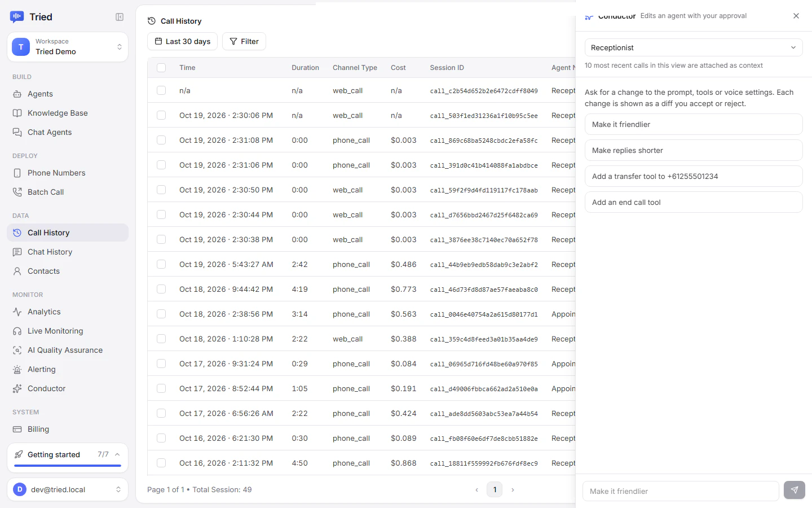812x508 pixels.
Task: Go to Chat History
Action: pyautogui.click(x=68, y=252)
